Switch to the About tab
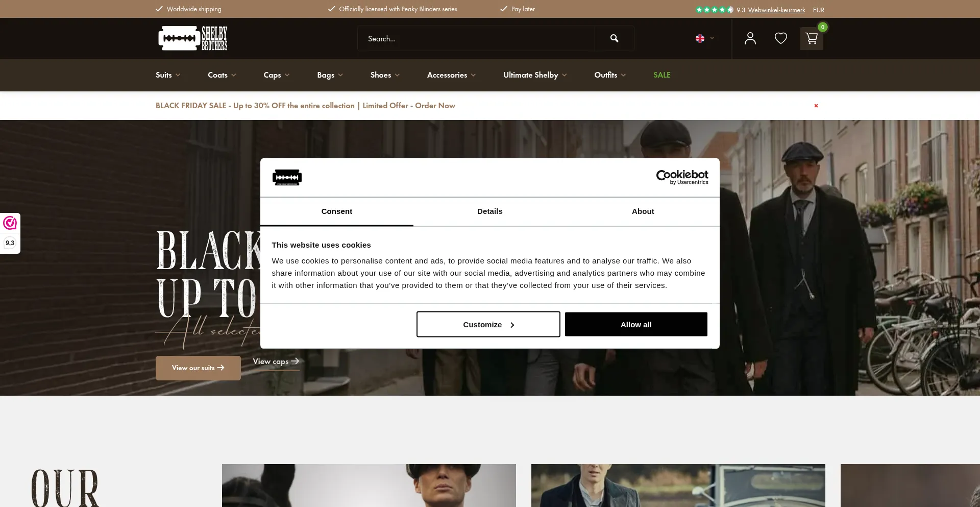Image resolution: width=980 pixels, height=507 pixels. tap(643, 211)
